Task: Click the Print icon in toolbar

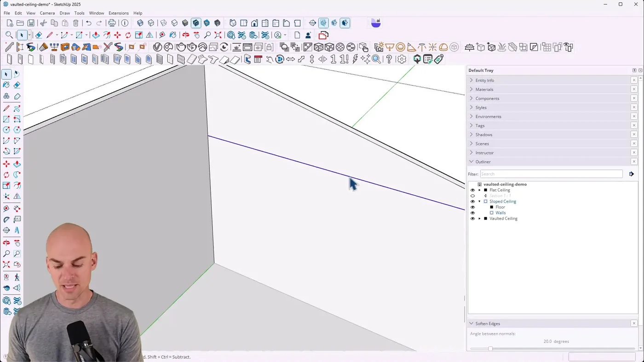Action: 112,23
